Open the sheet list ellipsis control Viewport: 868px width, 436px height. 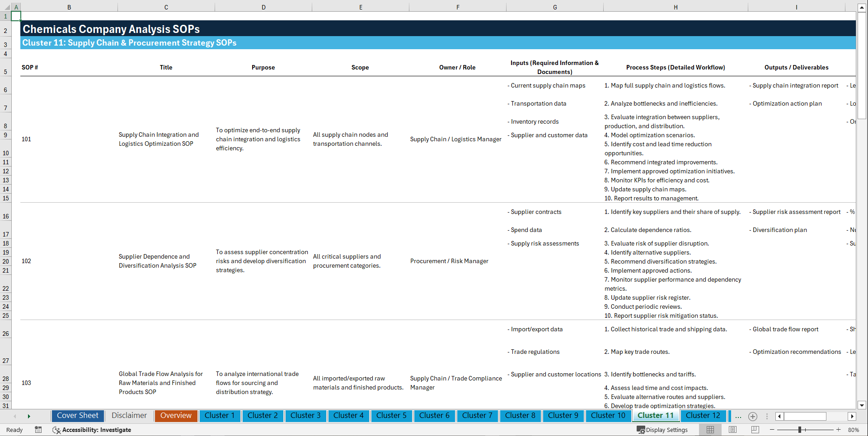pos(738,416)
